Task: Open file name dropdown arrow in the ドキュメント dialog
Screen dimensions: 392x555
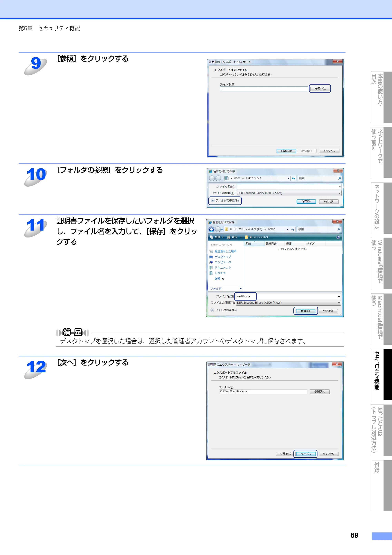Action: point(339,187)
